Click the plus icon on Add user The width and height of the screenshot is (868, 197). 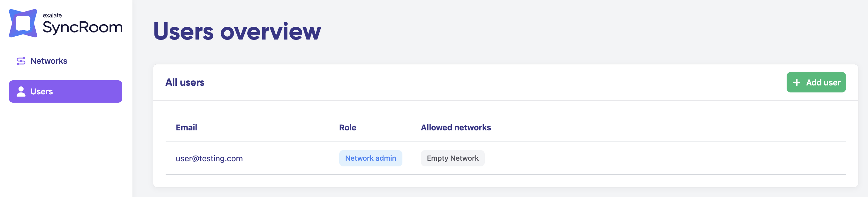(797, 83)
